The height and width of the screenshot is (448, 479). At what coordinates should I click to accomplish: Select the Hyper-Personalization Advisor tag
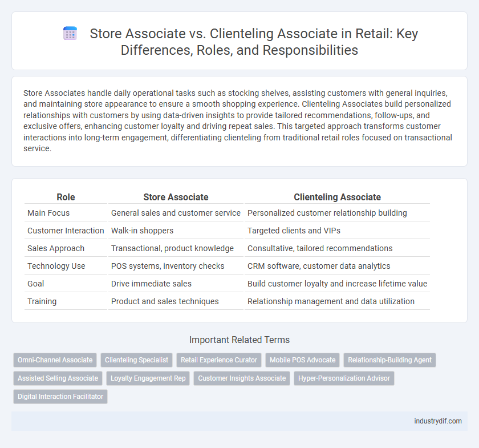tap(344, 378)
